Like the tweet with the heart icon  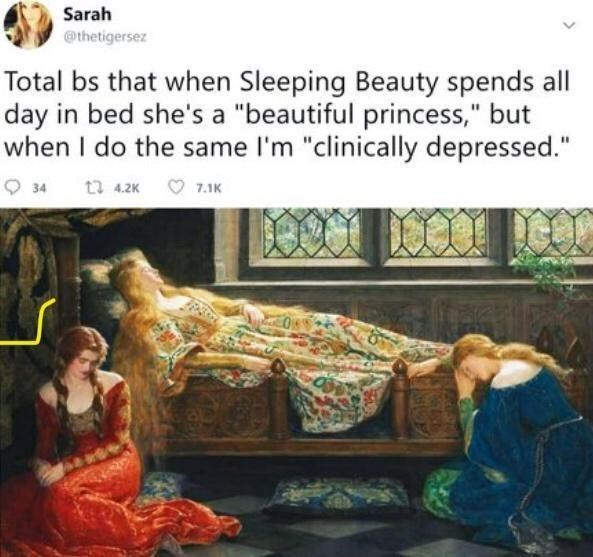(x=176, y=188)
